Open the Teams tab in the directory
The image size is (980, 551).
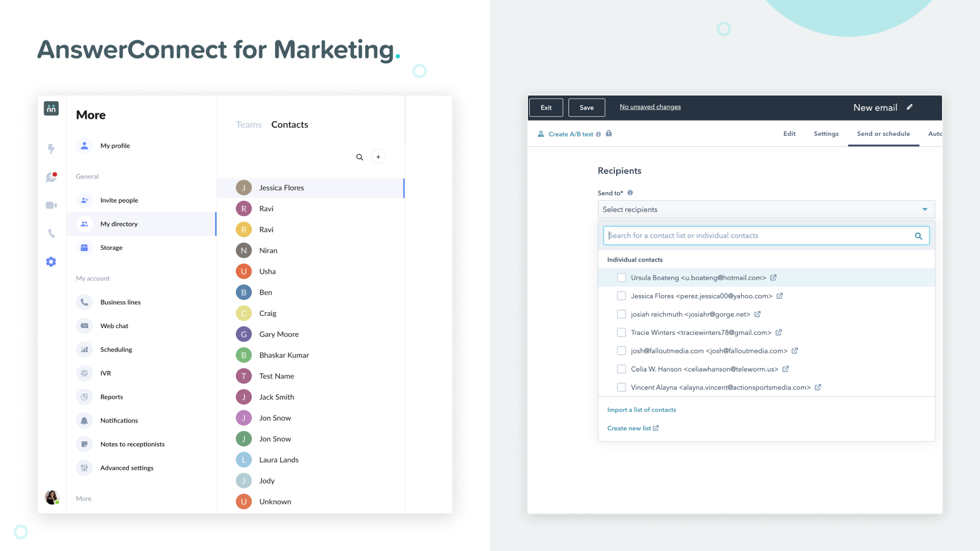point(249,124)
